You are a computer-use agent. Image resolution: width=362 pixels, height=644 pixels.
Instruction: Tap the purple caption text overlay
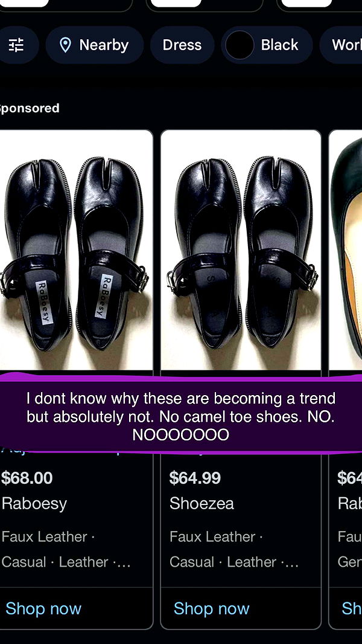(181, 416)
